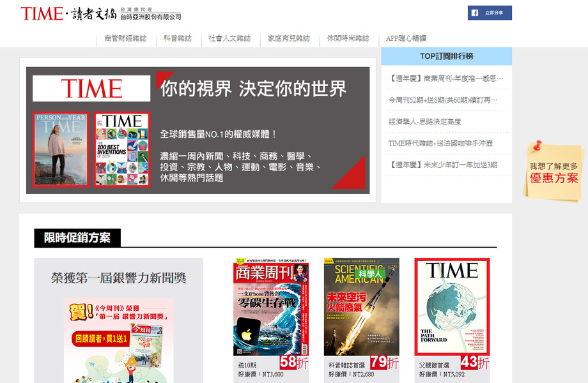Click the 好康價：NT3,600 price text
Viewport: 588px width, 383px height.
pos(261,375)
